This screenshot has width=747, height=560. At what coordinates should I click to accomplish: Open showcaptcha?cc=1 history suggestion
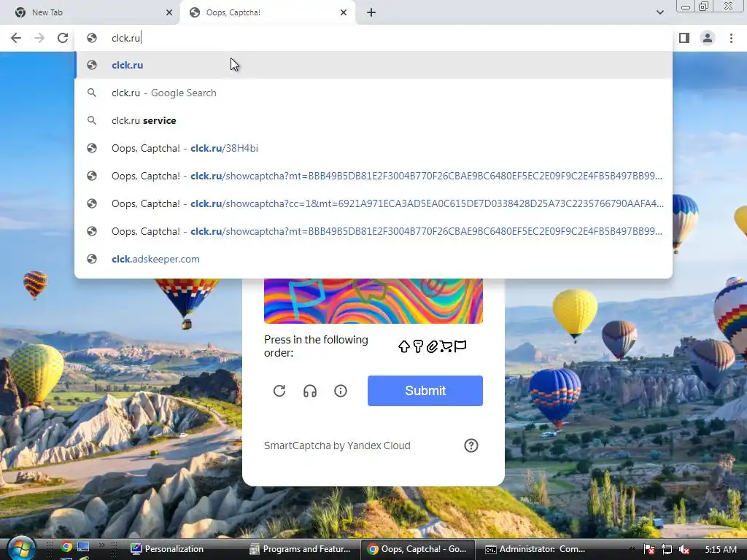(x=373, y=204)
